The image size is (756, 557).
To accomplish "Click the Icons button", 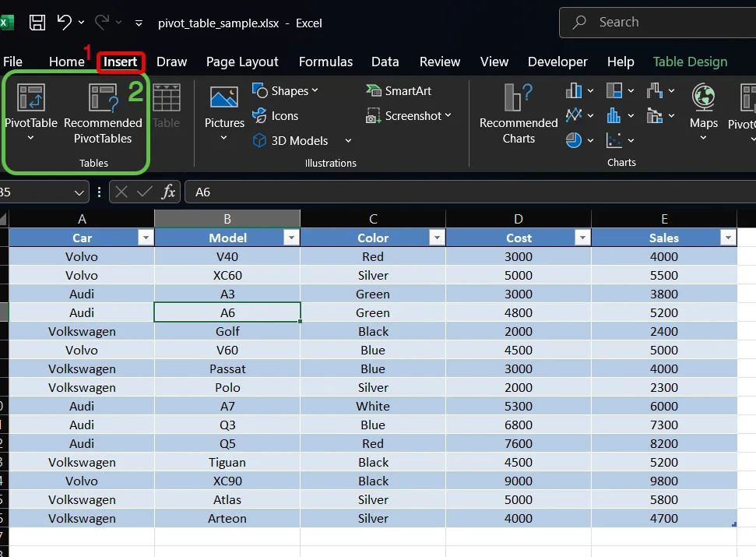I will tap(276, 116).
